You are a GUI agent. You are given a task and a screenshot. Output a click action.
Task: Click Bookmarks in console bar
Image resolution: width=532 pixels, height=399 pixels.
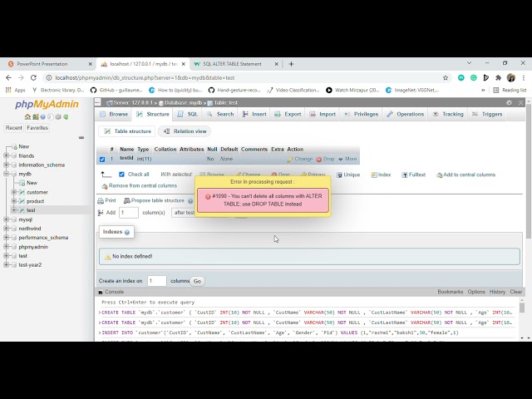coord(451,292)
